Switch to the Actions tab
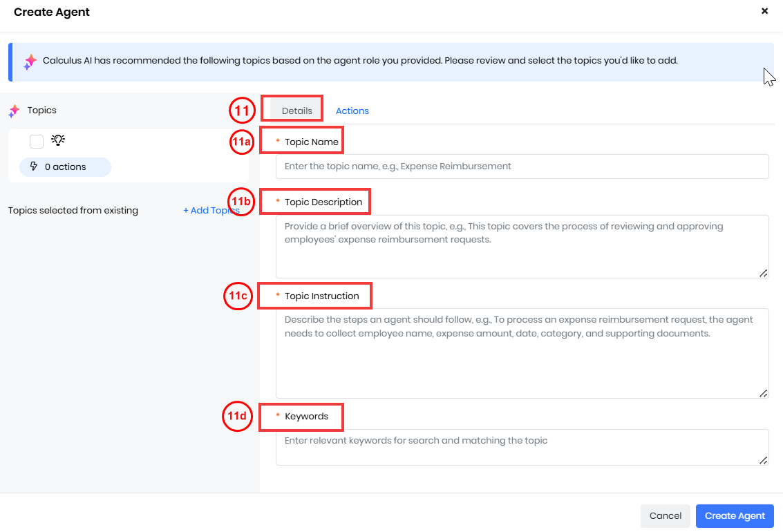 [352, 111]
